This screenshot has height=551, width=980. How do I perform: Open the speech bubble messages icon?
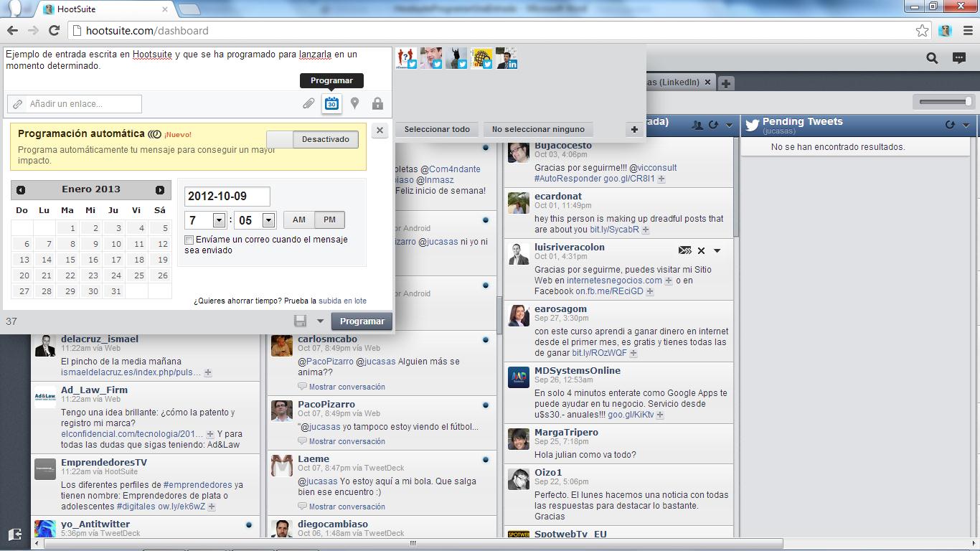coord(958,59)
